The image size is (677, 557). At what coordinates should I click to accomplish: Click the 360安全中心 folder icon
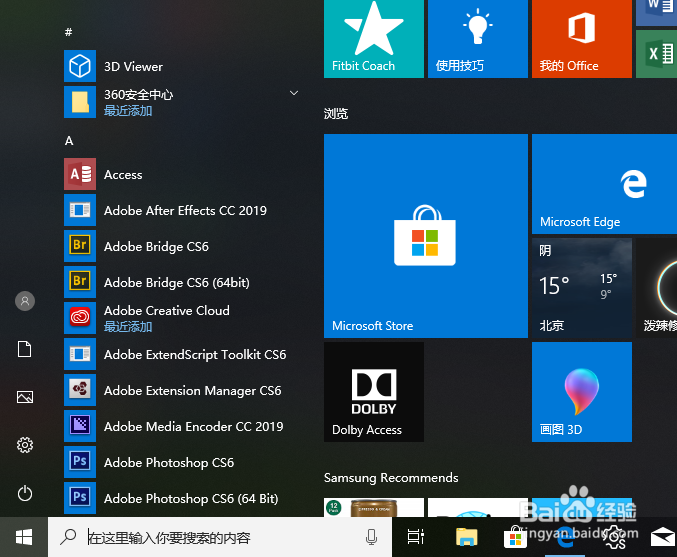coord(80,102)
